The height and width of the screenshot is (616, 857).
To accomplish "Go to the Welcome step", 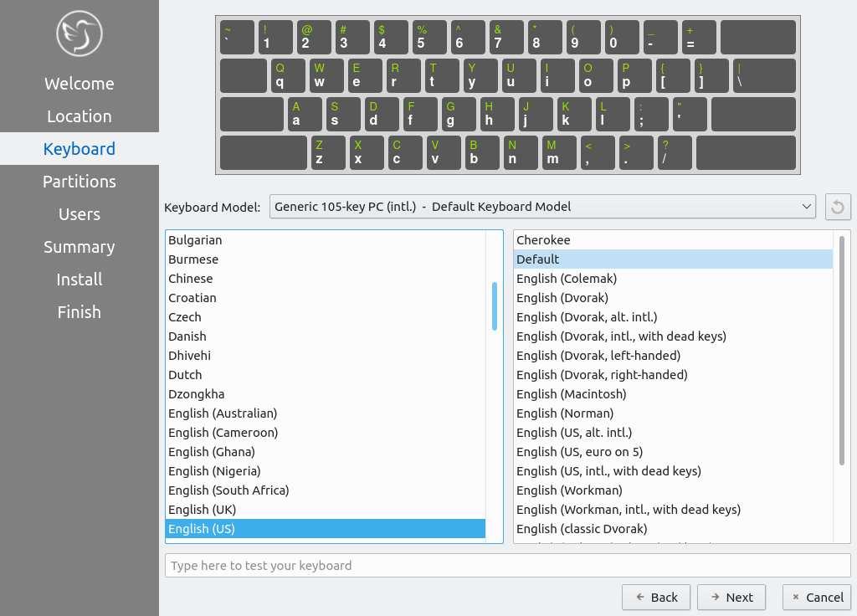I will pyautogui.click(x=79, y=84).
